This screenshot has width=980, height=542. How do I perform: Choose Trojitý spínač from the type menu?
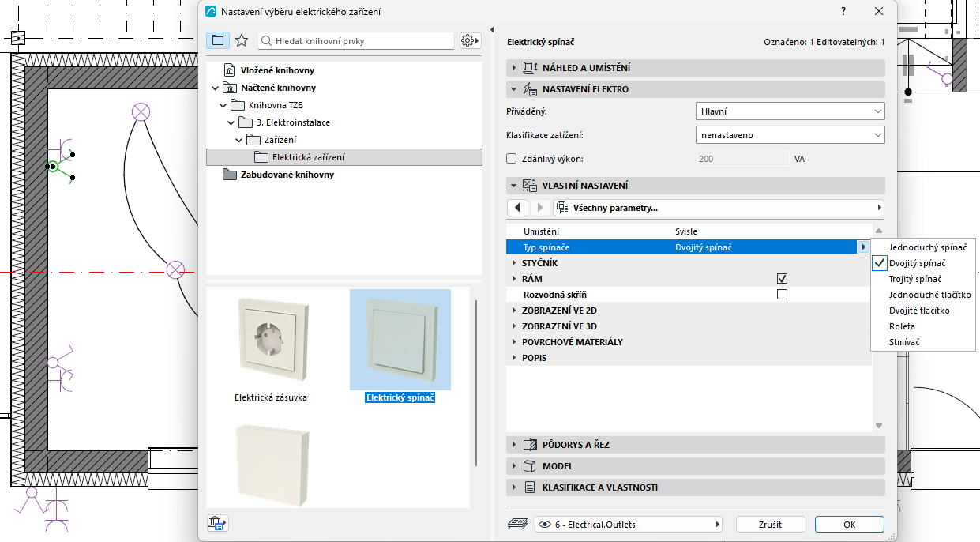pos(914,279)
